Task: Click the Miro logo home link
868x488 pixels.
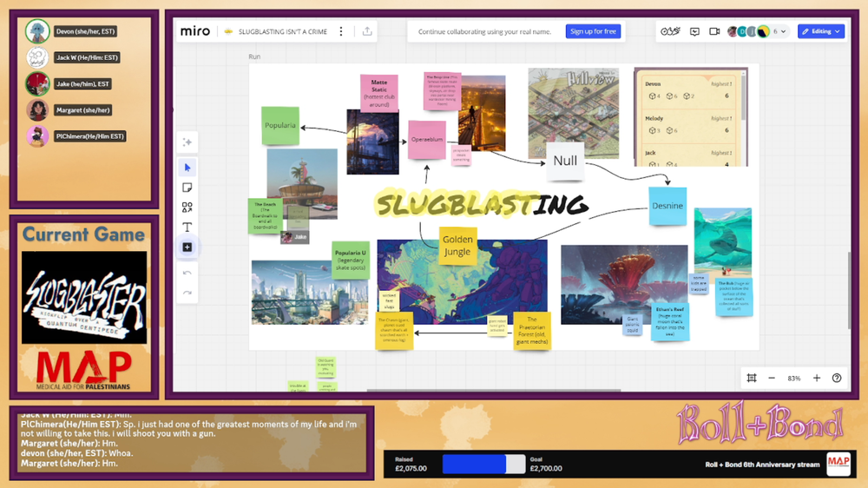Action: 195,31
